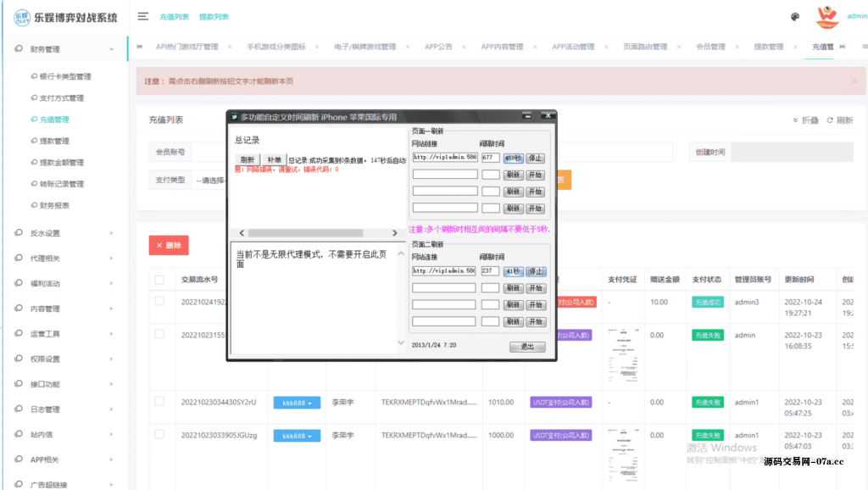Click the red 删除 delete button
868x490 pixels.
coord(170,244)
